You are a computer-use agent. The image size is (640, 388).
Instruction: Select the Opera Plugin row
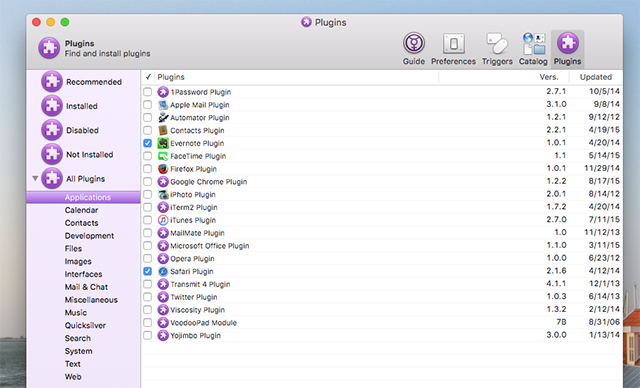[382, 259]
